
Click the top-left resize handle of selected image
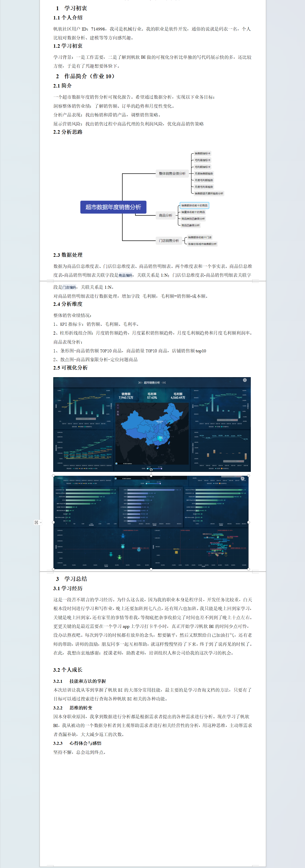[53, 476]
